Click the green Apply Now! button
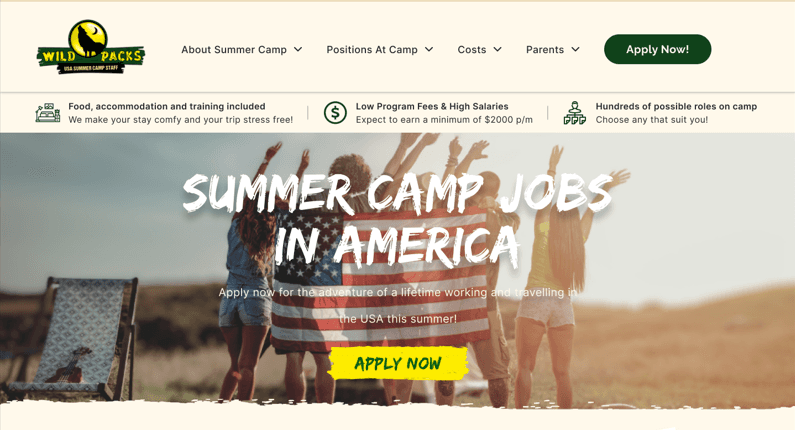Screen dimensions: 795x430 click(658, 49)
